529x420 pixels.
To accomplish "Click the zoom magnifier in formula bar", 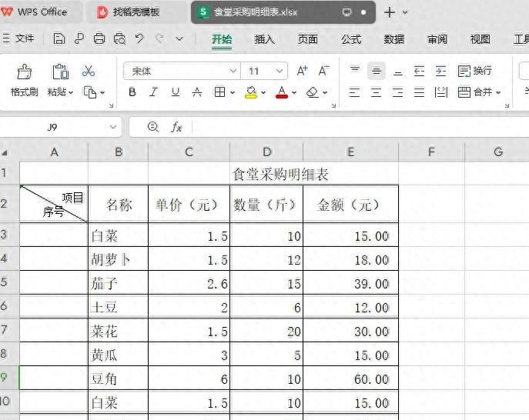I will click(x=153, y=127).
